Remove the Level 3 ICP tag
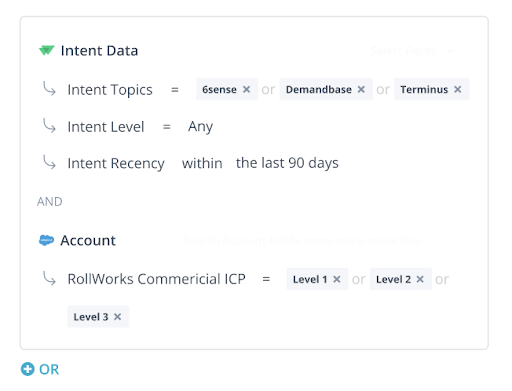Screen dimensions: 512x391 click(117, 317)
